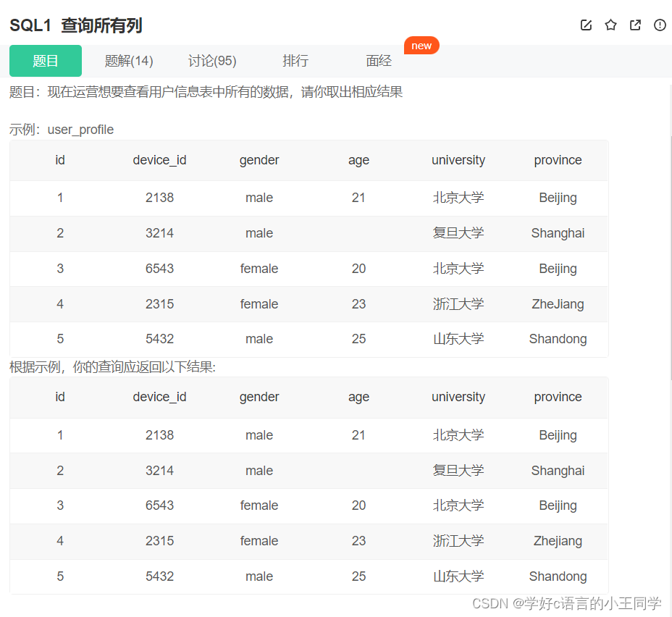Switch to the 题解(14) tab

[x=129, y=61]
